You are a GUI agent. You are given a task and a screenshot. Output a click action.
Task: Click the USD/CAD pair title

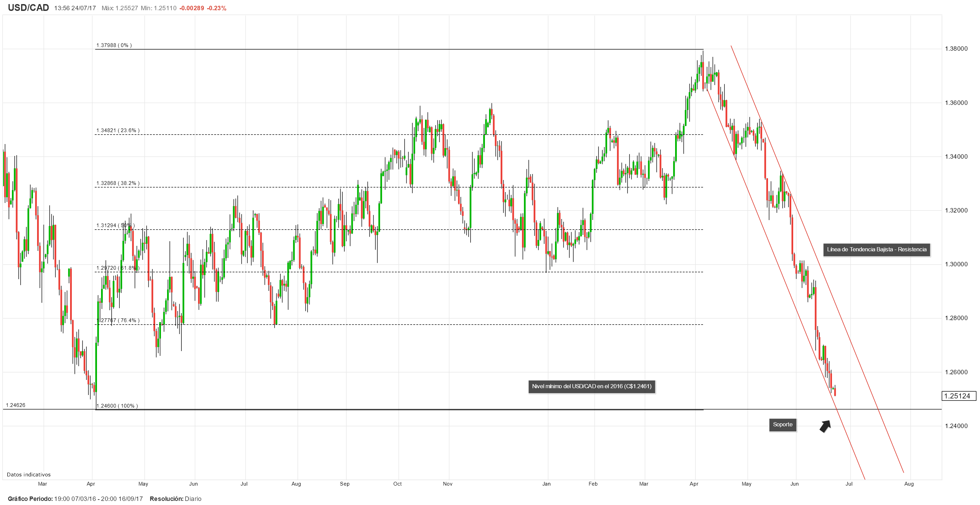(28, 7)
